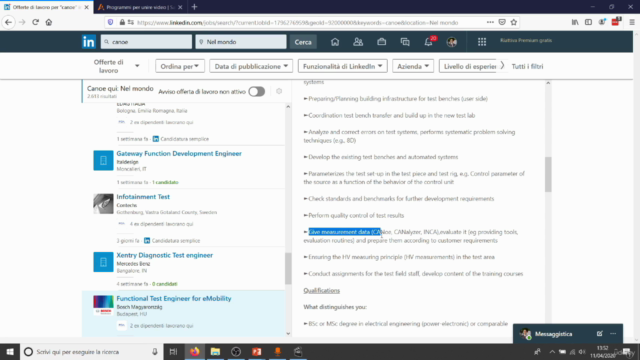The image size is (640, 360).
Task: Show hidden tray icons chevron
Action: (552, 351)
